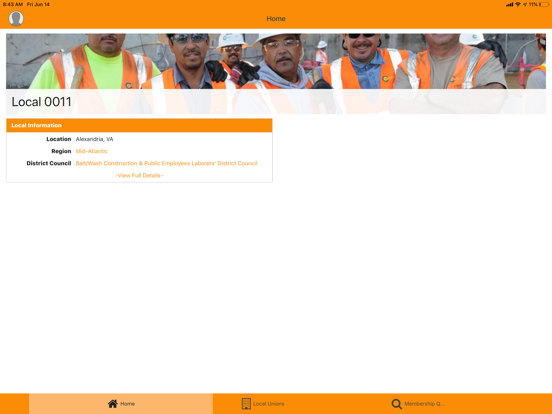
Task: Open the Membership Q... tab label
Action: click(x=424, y=404)
